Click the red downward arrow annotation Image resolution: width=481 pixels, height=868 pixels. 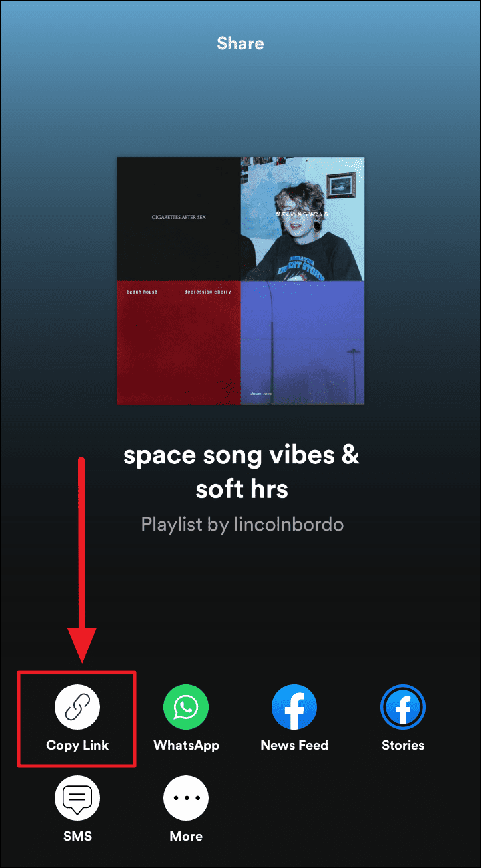(x=81, y=559)
